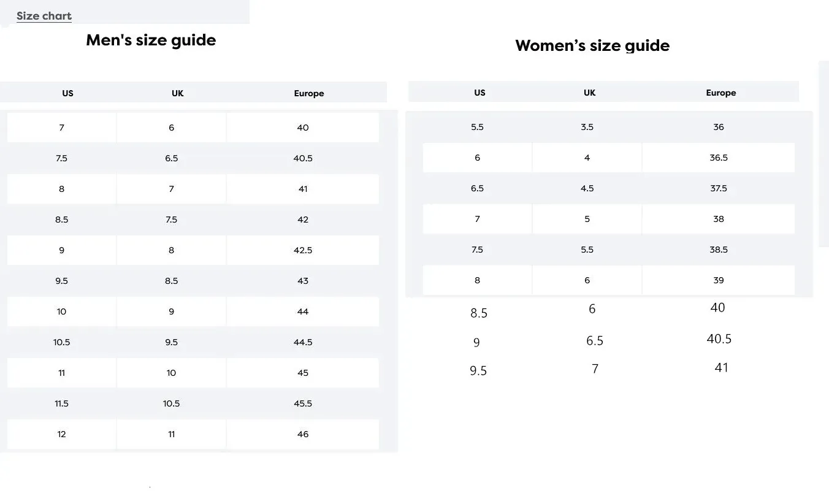Click women's Europe size 39 cell
Screen dimensions: 829x504
(x=719, y=280)
